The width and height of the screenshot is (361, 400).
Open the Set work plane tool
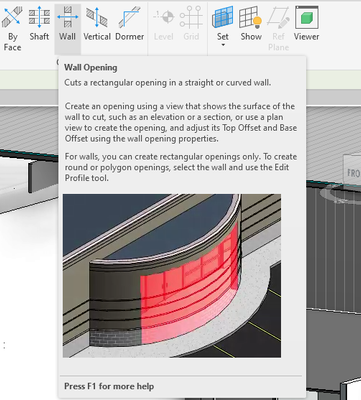[223, 24]
